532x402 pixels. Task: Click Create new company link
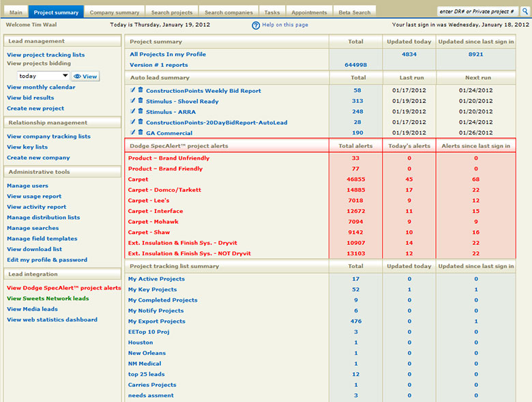(38, 158)
